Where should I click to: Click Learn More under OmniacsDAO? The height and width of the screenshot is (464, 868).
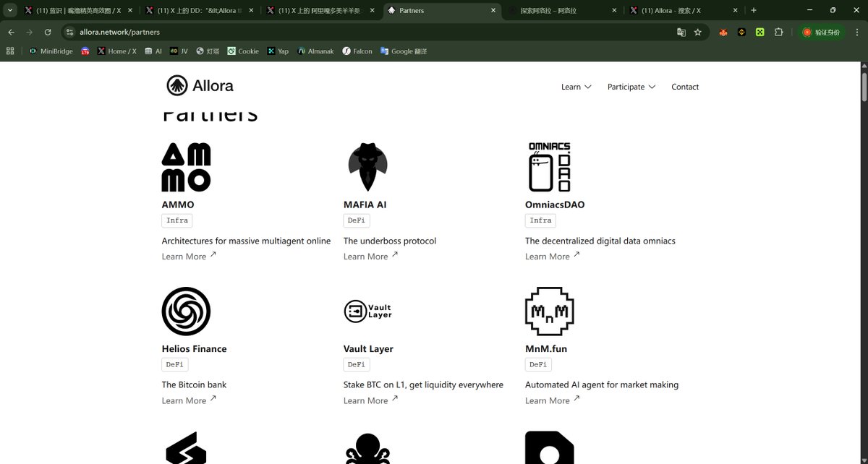(552, 256)
